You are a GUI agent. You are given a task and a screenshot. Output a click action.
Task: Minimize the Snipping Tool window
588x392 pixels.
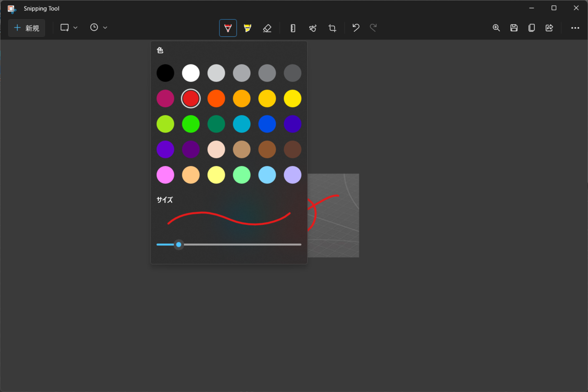[532, 8]
